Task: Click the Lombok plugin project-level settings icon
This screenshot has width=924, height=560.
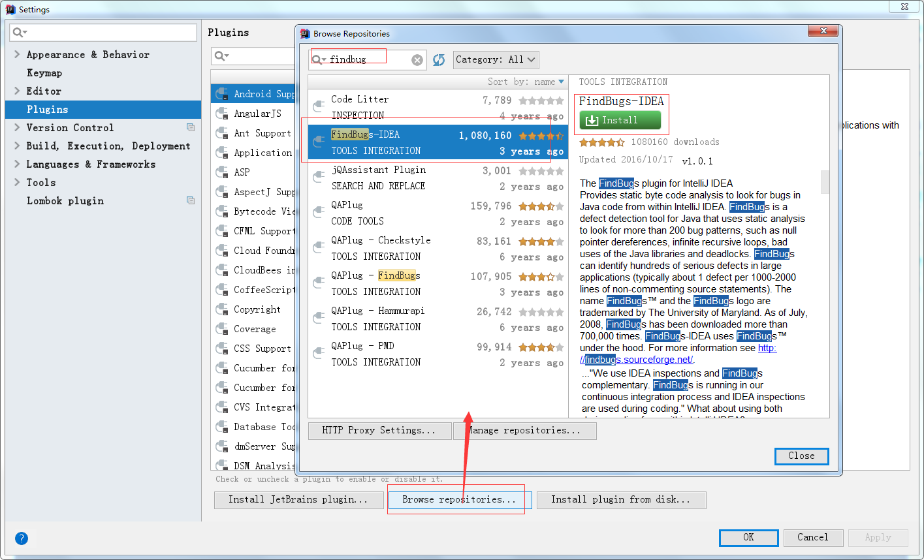Action: coord(191,200)
